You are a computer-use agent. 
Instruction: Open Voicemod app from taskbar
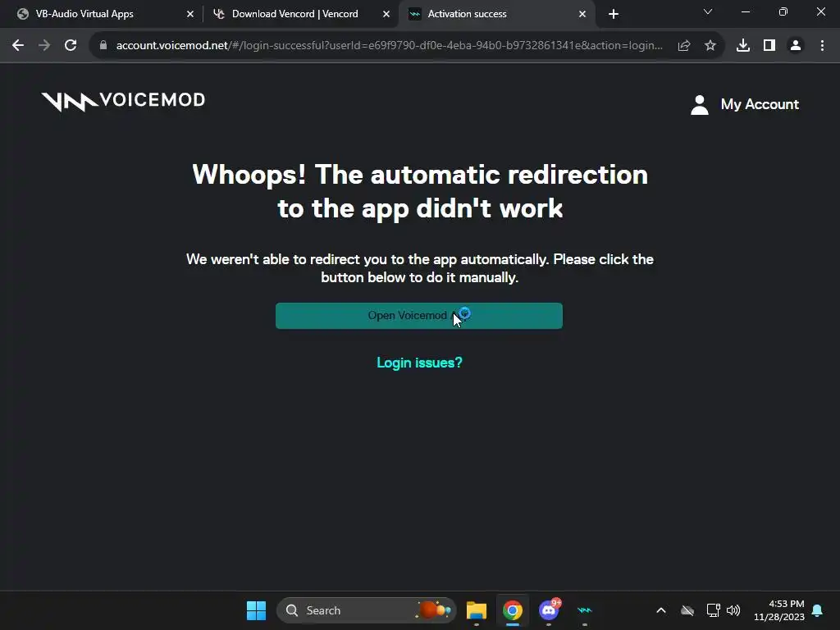point(584,610)
